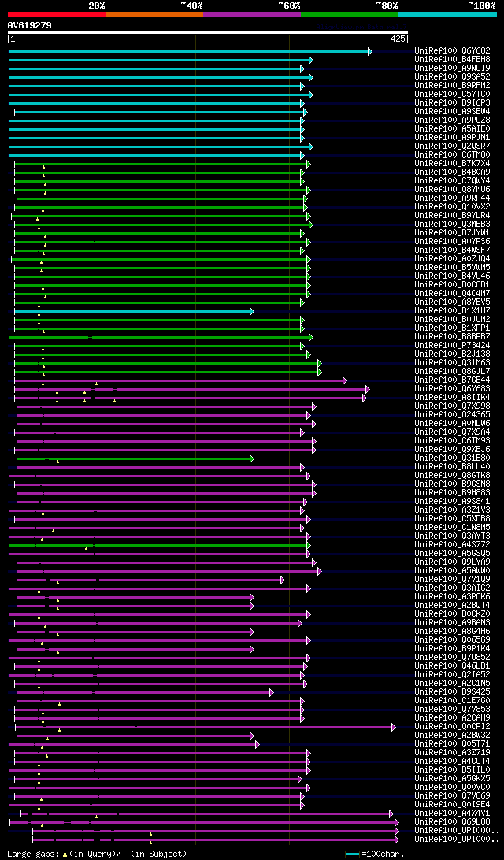504x860 pixels.
Task: Click the UniRef100_A3PCK6 label
Action: point(453,597)
